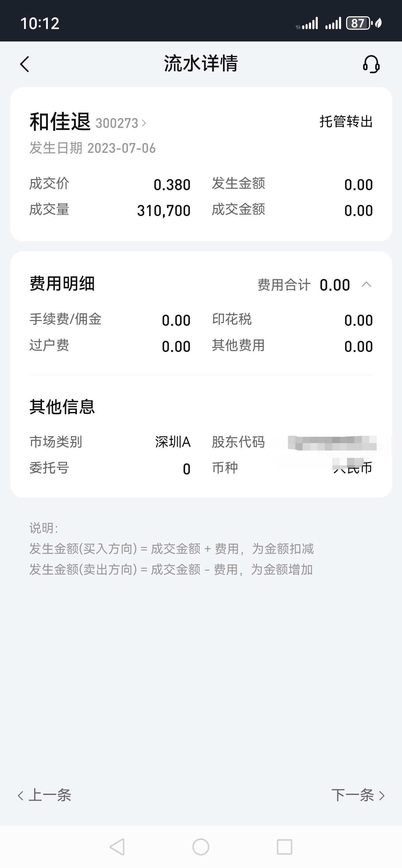
Task: Tap the blurred 股东代码 value
Action: [x=332, y=443]
